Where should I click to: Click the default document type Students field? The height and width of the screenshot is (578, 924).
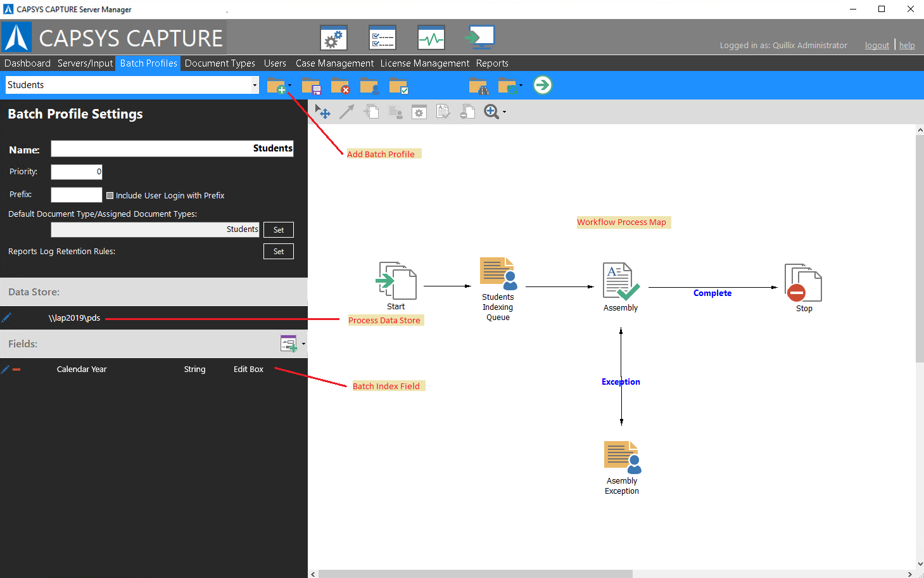coord(155,229)
